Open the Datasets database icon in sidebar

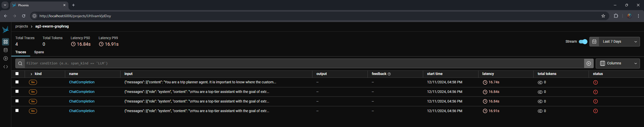click(x=6, y=50)
